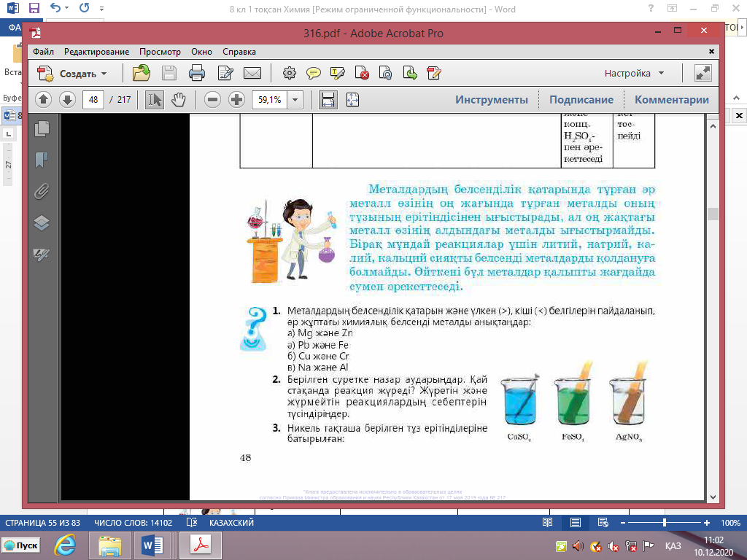Go to next page arrow
747x560 pixels.
pyautogui.click(x=68, y=99)
